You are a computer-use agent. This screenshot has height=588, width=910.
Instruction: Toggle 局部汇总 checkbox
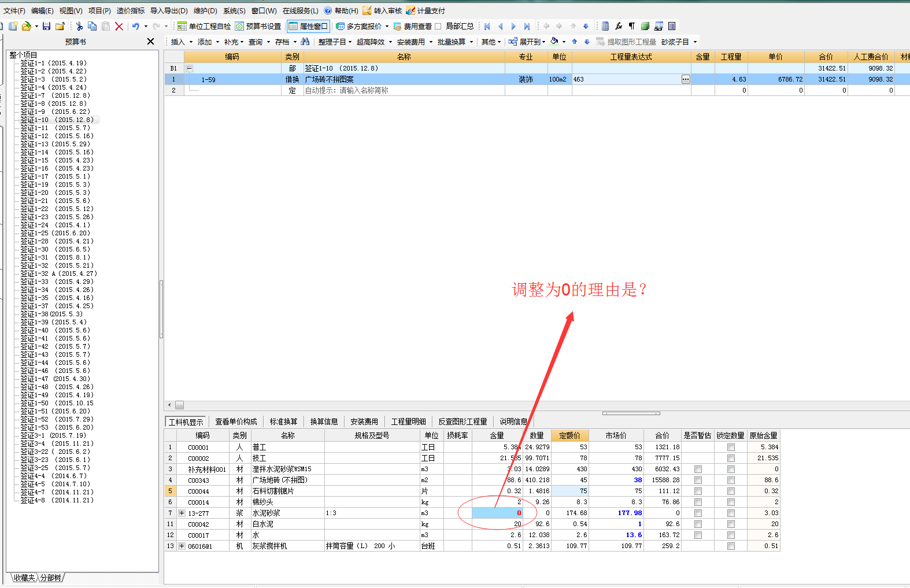pyautogui.click(x=438, y=26)
